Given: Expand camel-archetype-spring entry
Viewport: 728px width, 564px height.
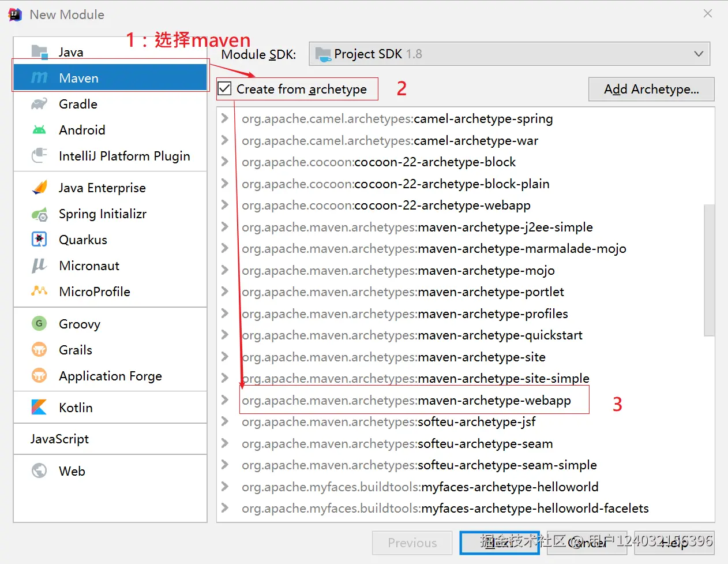Looking at the screenshot, I should pos(225,118).
